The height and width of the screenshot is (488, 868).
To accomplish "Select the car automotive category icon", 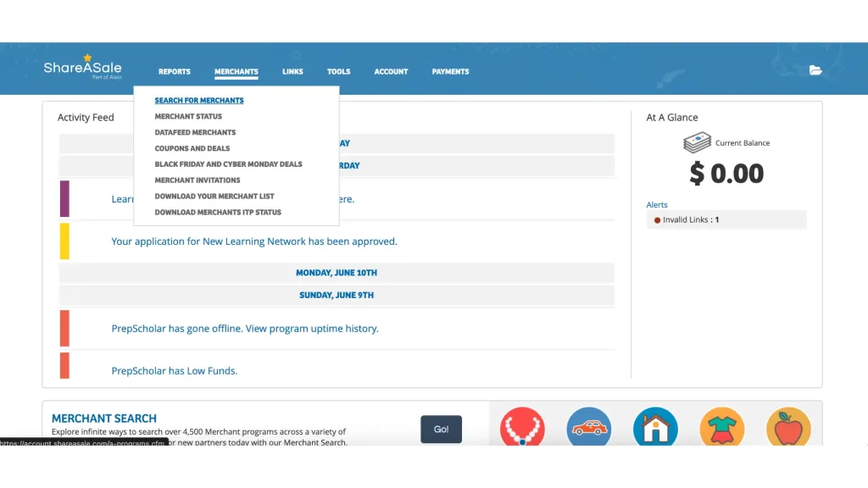I will 588,427.
